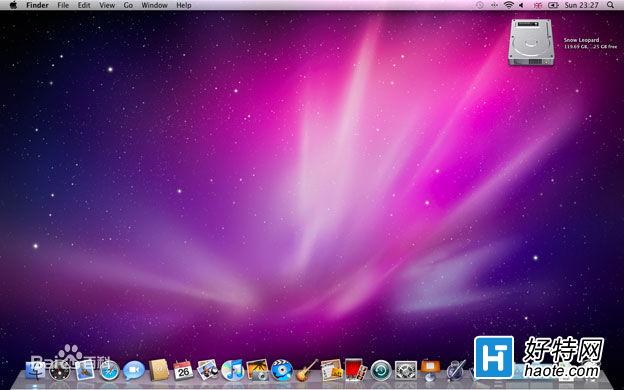Select the Snow Leopard hard drive

tap(531, 42)
